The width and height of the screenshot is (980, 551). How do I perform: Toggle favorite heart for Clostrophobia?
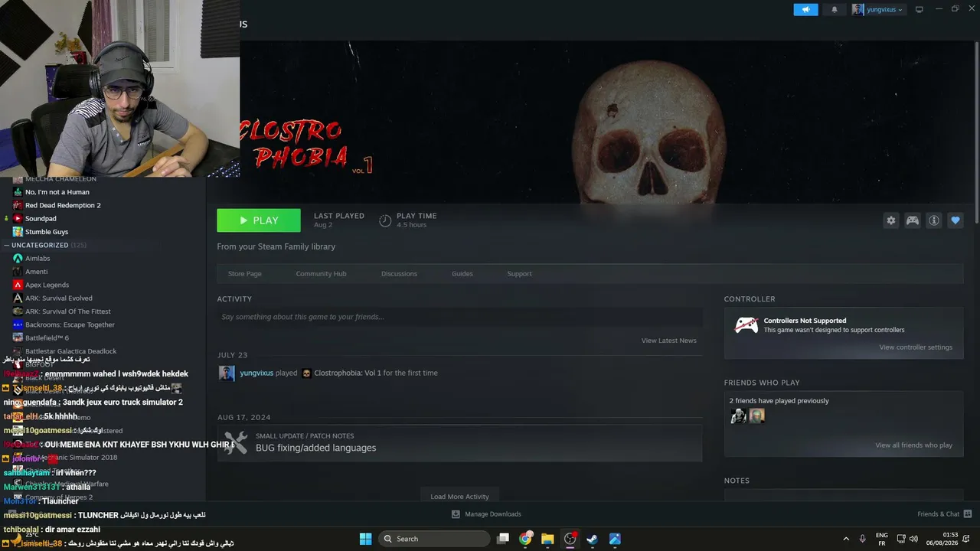(x=955, y=220)
